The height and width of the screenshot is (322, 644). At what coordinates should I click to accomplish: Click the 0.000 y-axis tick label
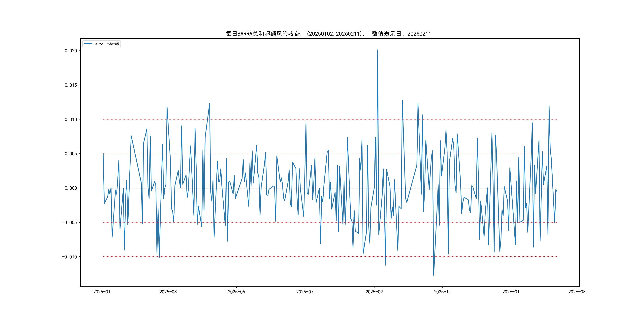pyautogui.click(x=71, y=188)
